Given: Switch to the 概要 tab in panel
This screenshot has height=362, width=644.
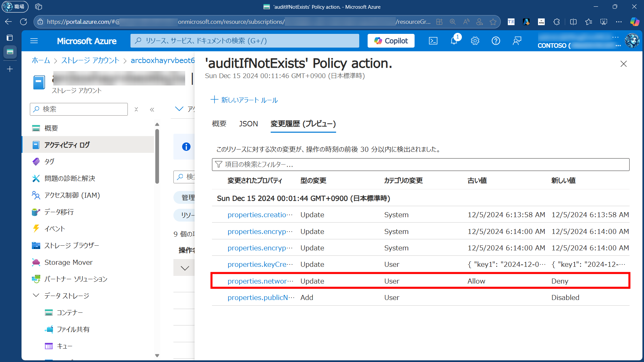Looking at the screenshot, I should click(219, 124).
